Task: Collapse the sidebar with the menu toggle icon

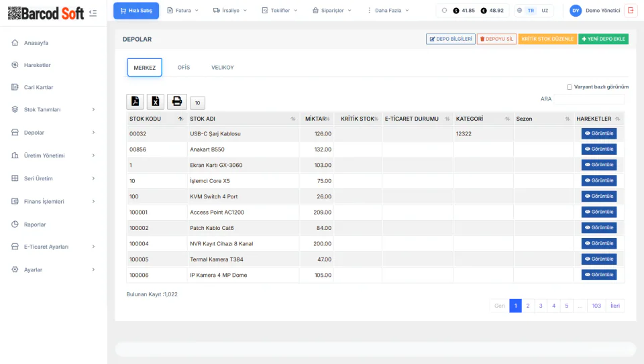Action: [93, 13]
